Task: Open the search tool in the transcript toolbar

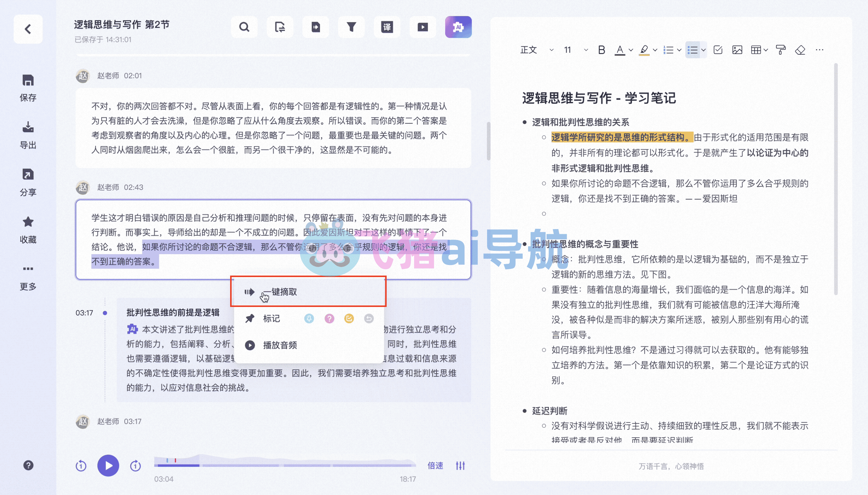Action: pyautogui.click(x=244, y=27)
